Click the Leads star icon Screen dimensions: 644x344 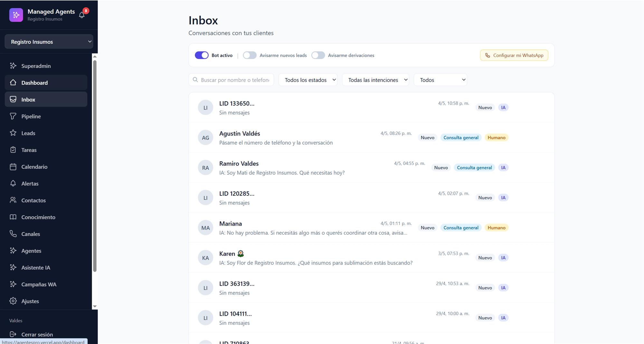click(x=13, y=133)
